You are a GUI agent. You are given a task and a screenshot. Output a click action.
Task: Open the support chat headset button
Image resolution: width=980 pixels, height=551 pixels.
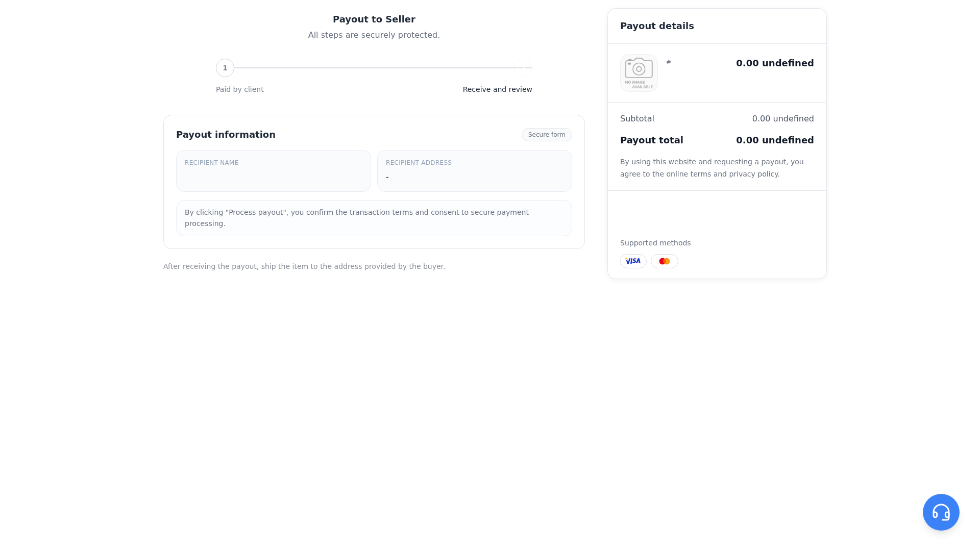click(x=941, y=512)
